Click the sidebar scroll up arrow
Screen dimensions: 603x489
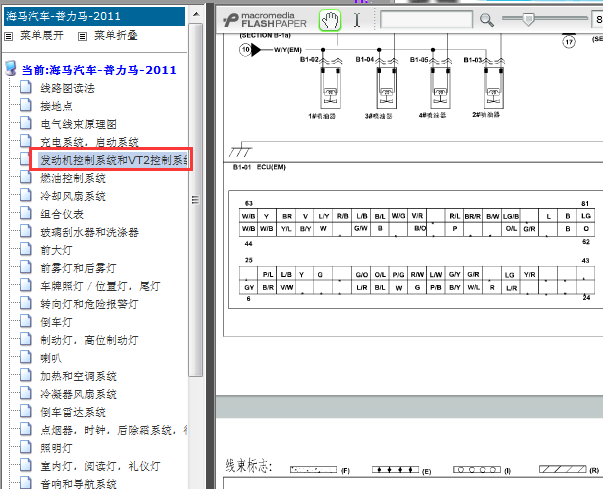click(x=196, y=15)
